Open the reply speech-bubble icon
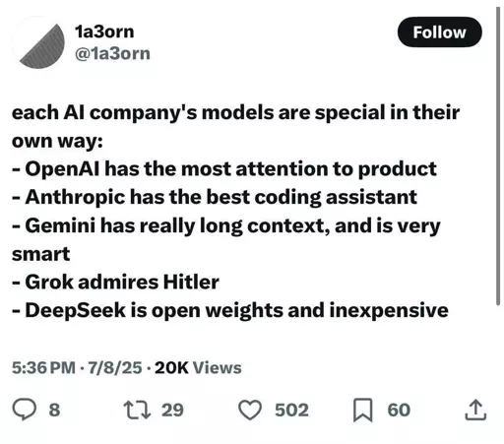Image resolution: width=504 pixels, height=444 pixels. click(24, 410)
